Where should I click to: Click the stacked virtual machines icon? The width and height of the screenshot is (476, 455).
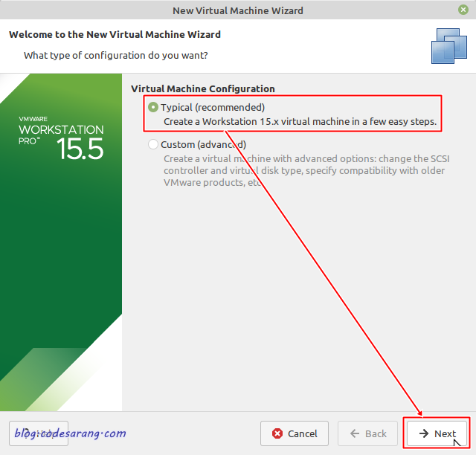449,46
